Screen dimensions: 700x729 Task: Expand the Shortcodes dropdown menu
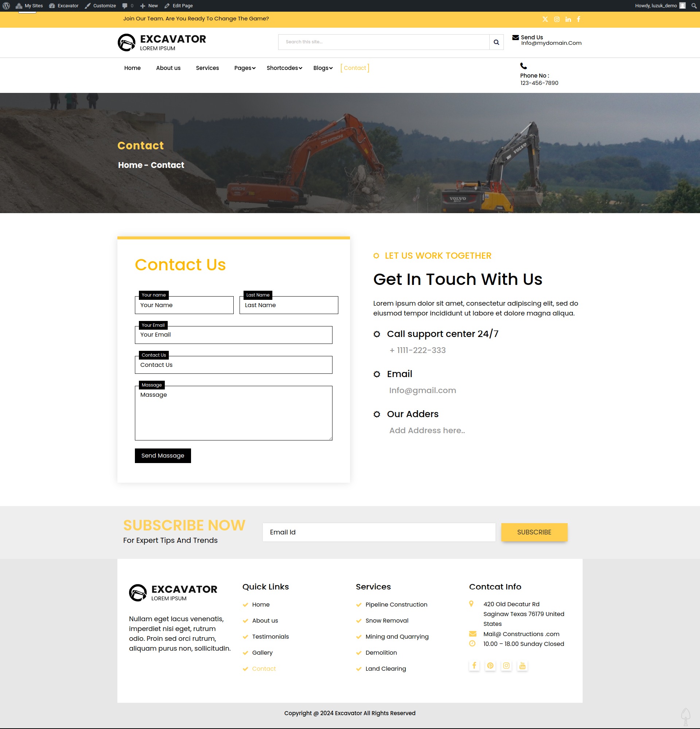point(284,68)
